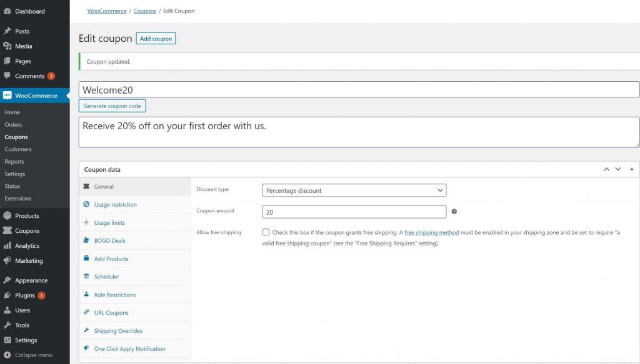Click the sidebar Coupons ticket icon

(x=7, y=231)
